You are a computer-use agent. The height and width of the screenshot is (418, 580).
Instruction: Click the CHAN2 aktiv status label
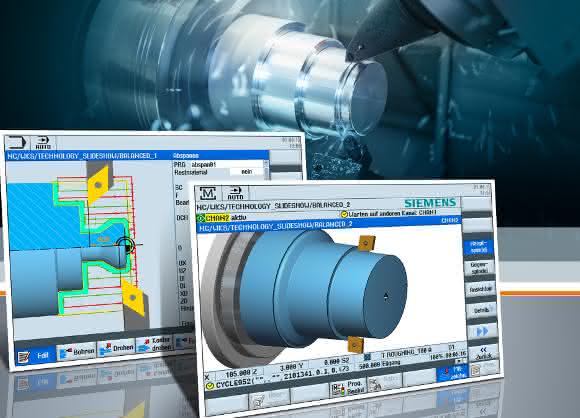tap(226, 218)
